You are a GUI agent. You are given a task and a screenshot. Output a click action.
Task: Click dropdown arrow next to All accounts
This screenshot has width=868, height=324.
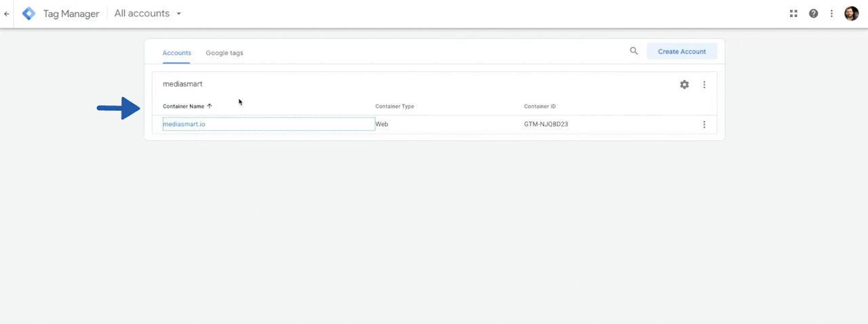pos(178,14)
